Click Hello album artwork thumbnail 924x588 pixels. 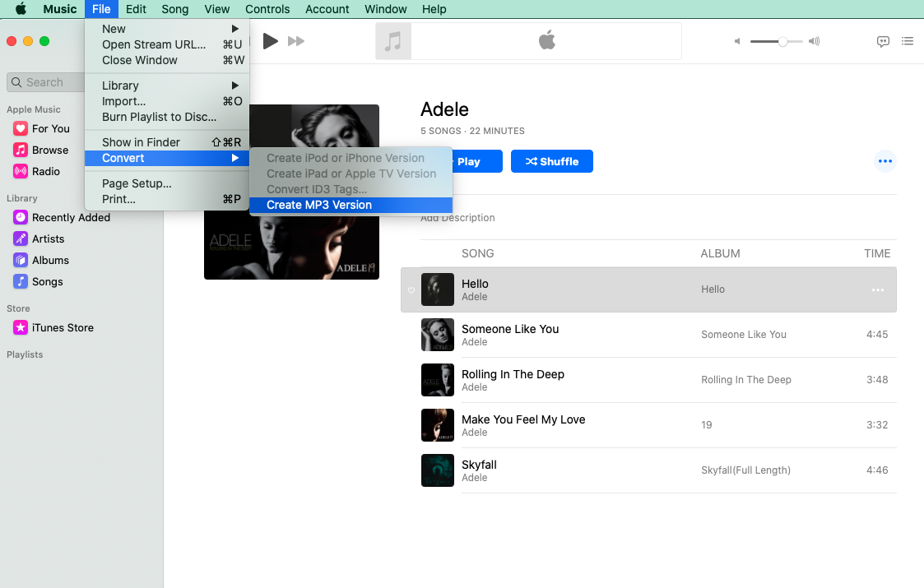(x=437, y=289)
